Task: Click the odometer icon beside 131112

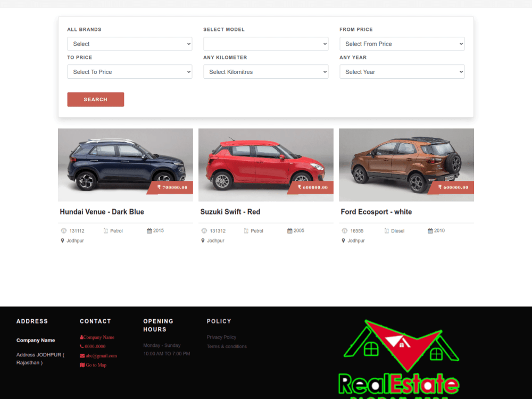Action: point(64,231)
